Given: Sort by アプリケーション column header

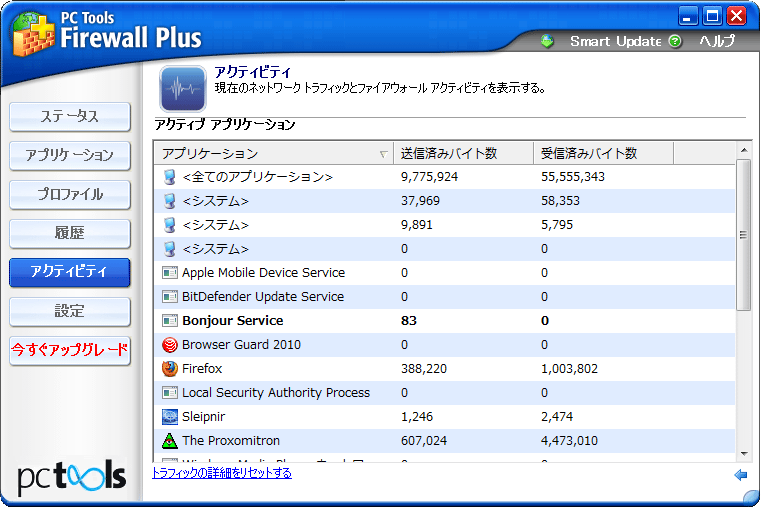Looking at the screenshot, I should (274, 154).
